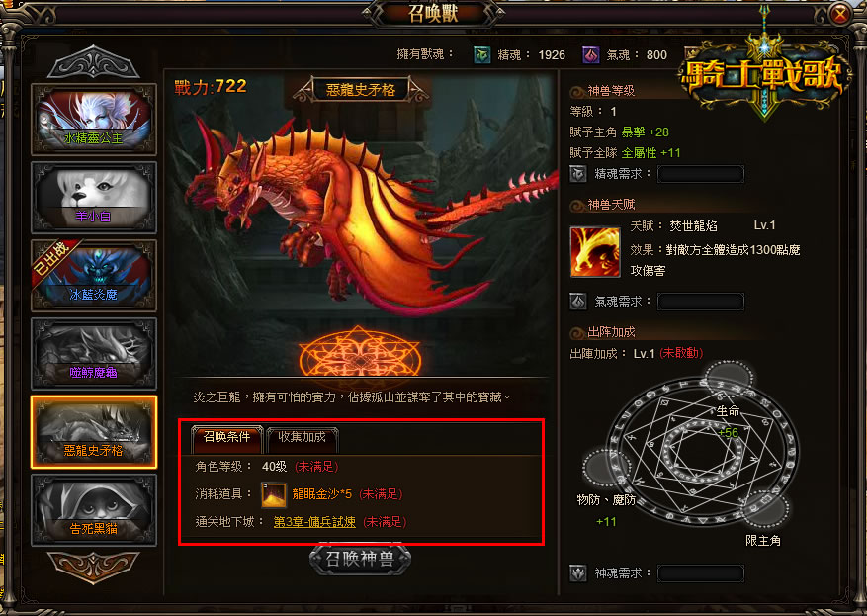
Task: Click the 精魂需求 requirement icon
Action: pyautogui.click(x=577, y=174)
